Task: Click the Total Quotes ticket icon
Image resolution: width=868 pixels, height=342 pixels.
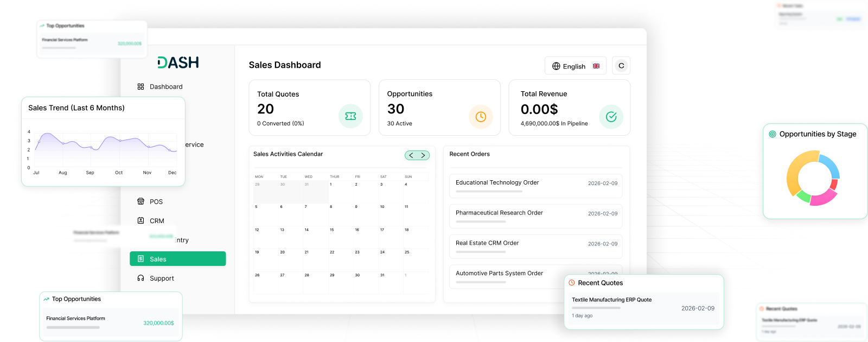Action: tap(350, 116)
